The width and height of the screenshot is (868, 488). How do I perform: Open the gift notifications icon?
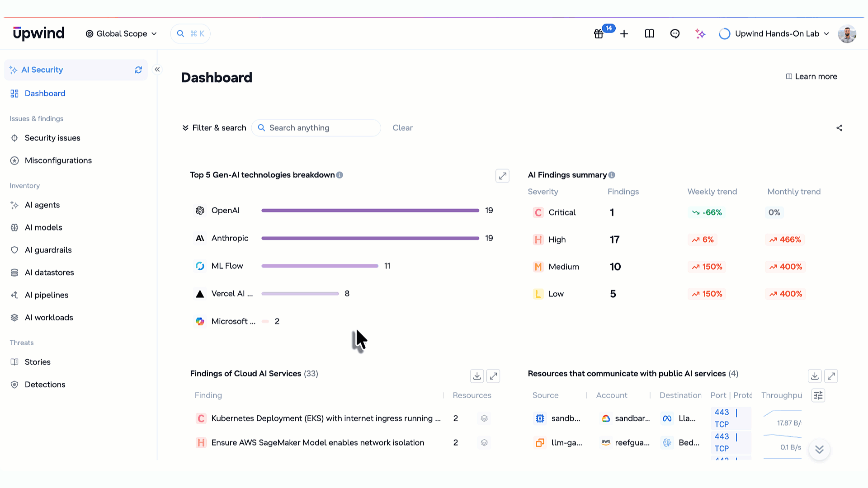(x=599, y=34)
